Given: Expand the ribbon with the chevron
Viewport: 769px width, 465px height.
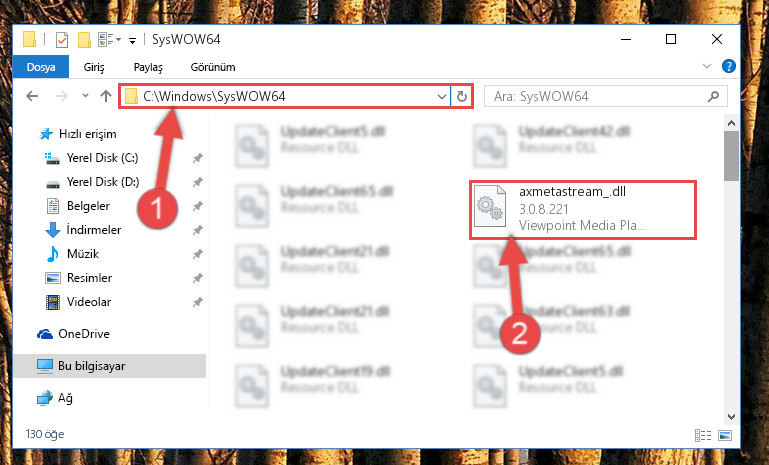Looking at the screenshot, I should (x=707, y=66).
